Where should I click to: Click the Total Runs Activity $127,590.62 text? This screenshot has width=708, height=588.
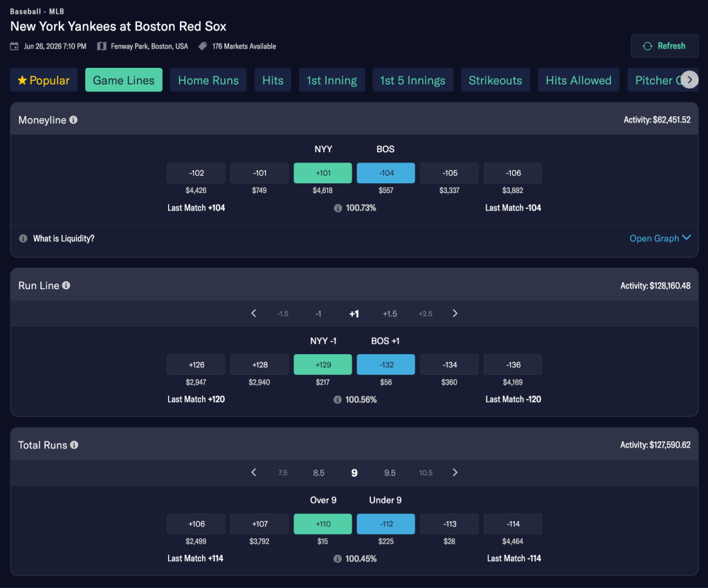point(655,445)
